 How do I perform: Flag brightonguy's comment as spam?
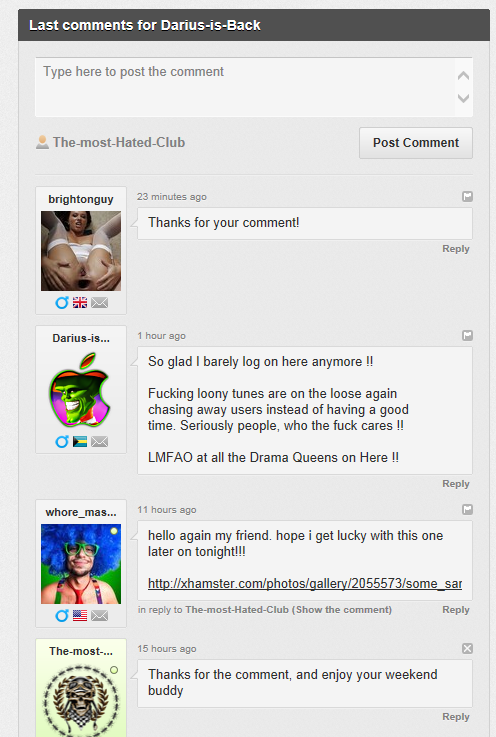click(467, 196)
